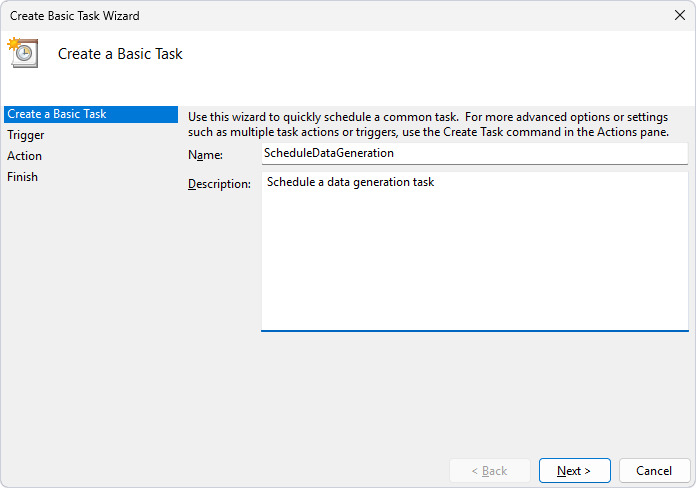
Task: Click the 'Name:' label
Action: pos(206,155)
